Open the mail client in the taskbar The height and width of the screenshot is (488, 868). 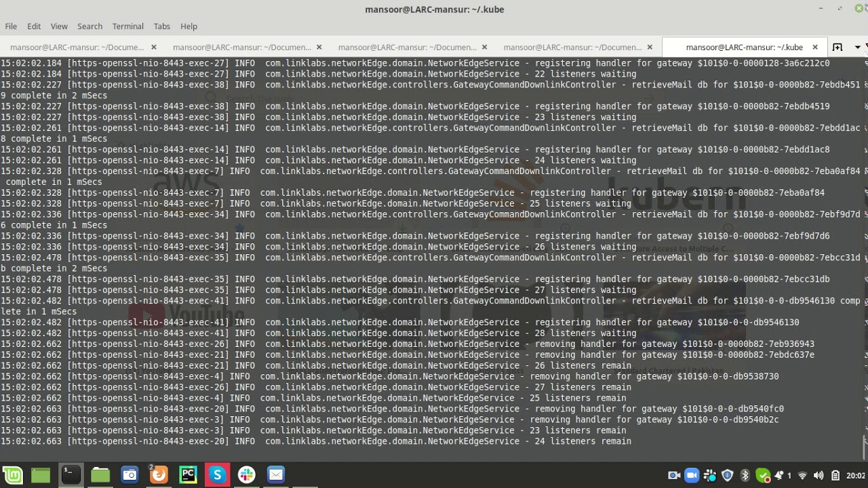[275, 475]
